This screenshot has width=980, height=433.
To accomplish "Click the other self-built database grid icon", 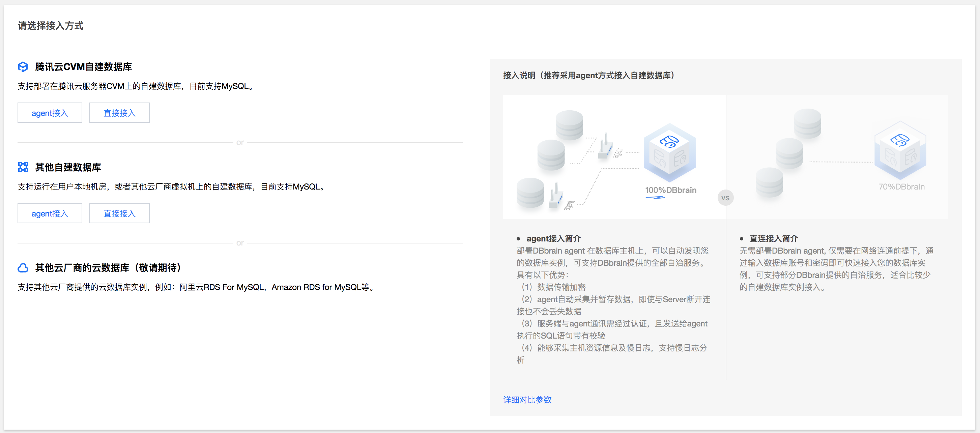I will click(x=23, y=167).
